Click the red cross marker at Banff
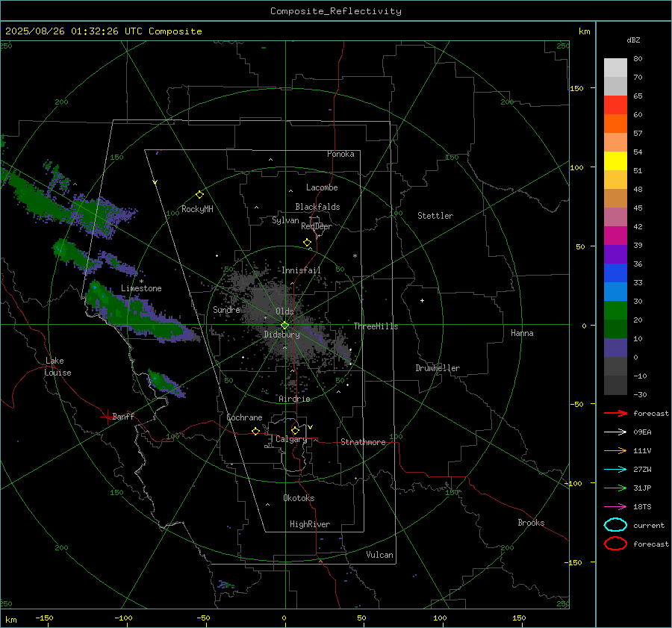This screenshot has width=672, height=628. coord(107,416)
